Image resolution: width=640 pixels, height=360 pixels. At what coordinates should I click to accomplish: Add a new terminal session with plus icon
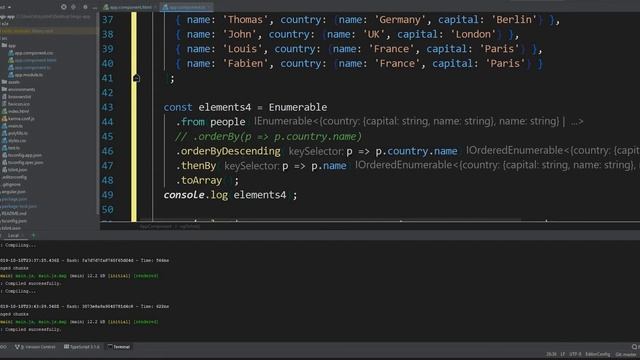(x=33, y=236)
